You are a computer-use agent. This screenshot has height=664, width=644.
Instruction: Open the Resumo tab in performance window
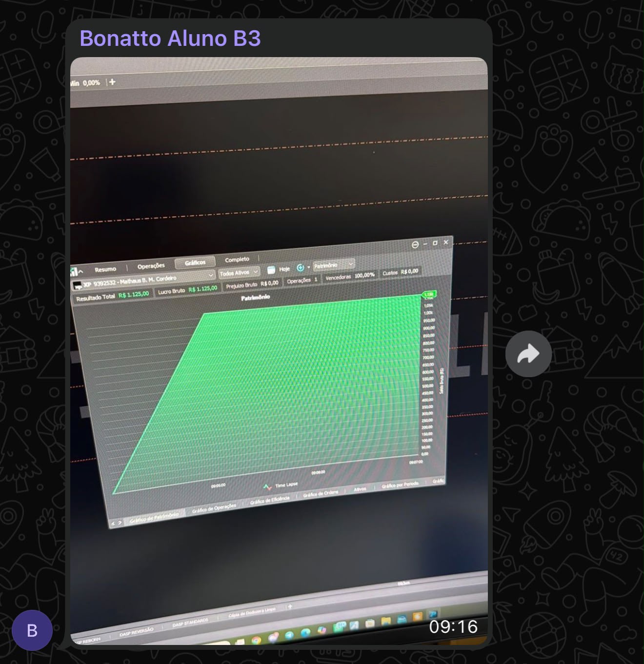[105, 269]
